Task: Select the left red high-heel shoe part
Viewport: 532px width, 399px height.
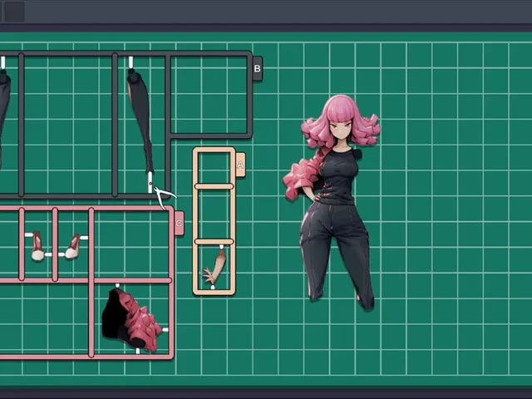Action: pyautogui.click(x=37, y=246)
